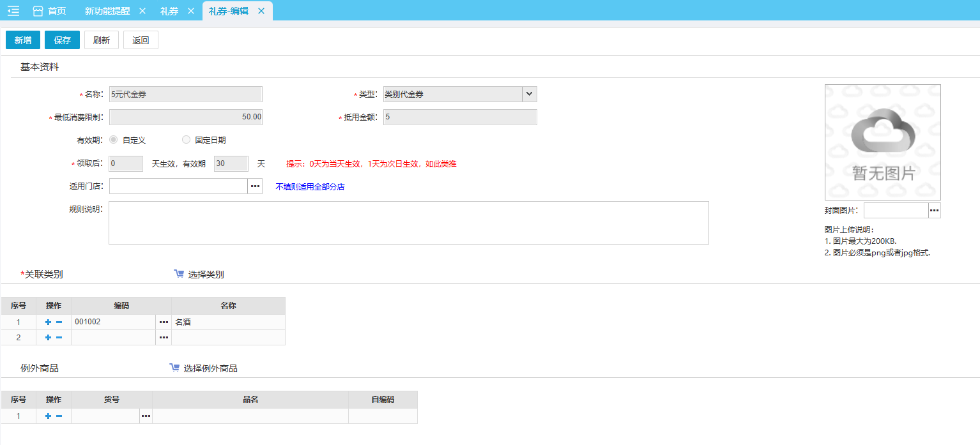Expand the 类型 dropdown arrow

pos(530,94)
